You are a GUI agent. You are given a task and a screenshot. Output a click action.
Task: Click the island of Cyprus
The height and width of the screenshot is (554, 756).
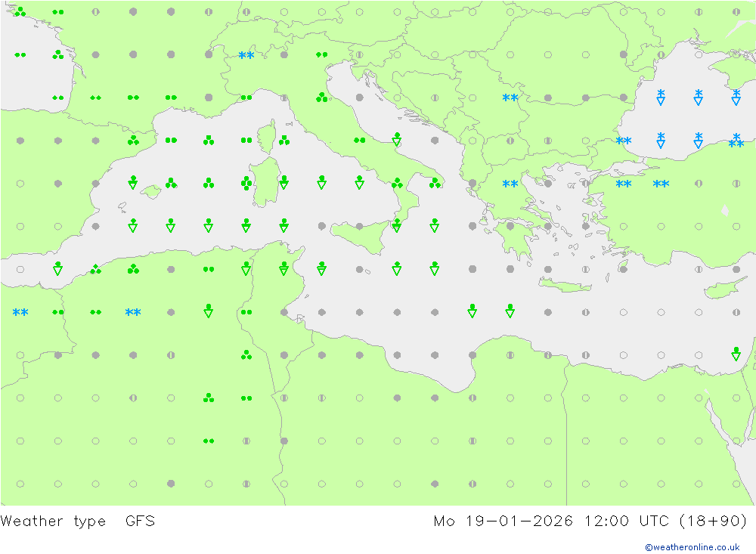point(722,288)
